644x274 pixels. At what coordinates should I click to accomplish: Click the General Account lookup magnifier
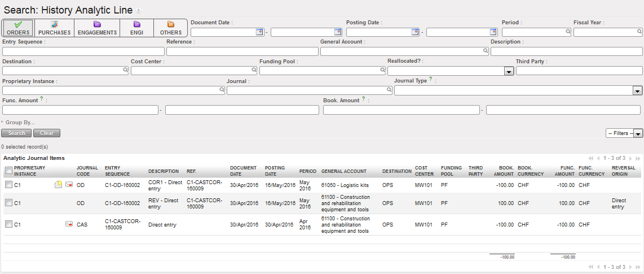(485, 51)
